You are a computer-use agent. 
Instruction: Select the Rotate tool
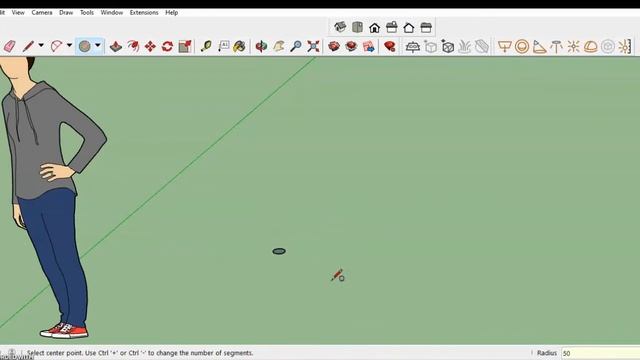(167, 46)
